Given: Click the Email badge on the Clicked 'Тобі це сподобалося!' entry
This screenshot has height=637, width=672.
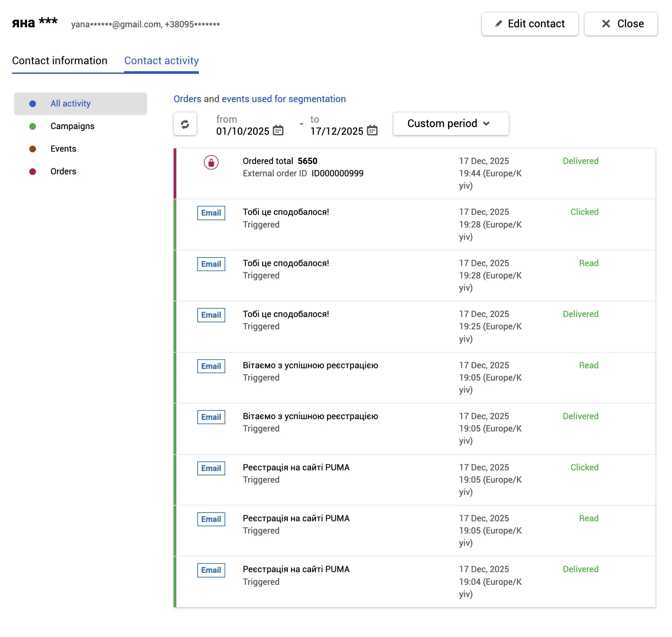Looking at the screenshot, I should (x=211, y=213).
